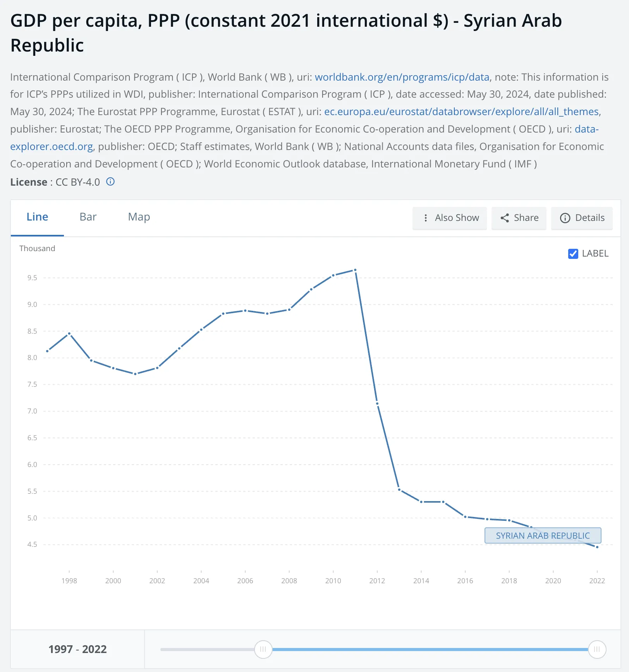629x672 pixels.
Task: Select the Line chart tab
Action: 37,217
